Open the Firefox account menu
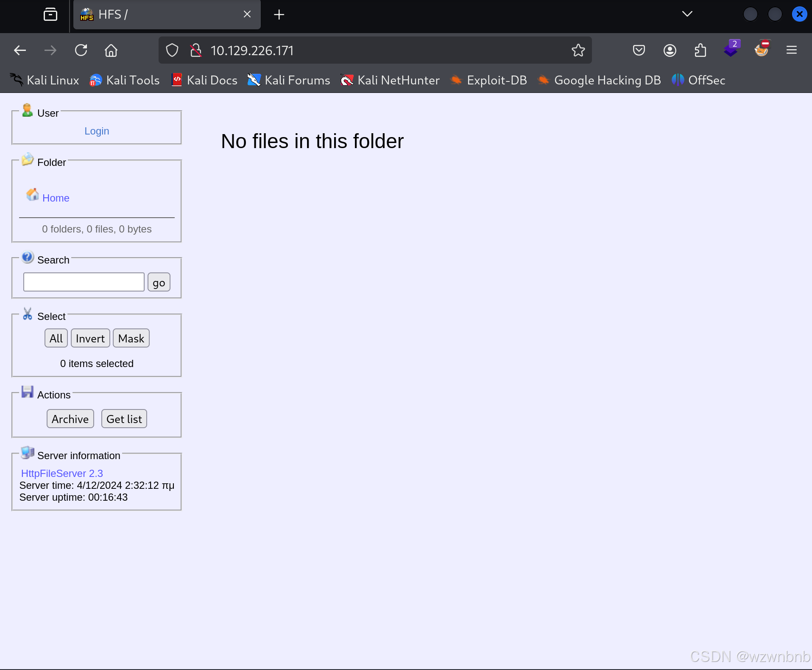The width and height of the screenshot is (812, 670). 669,50
